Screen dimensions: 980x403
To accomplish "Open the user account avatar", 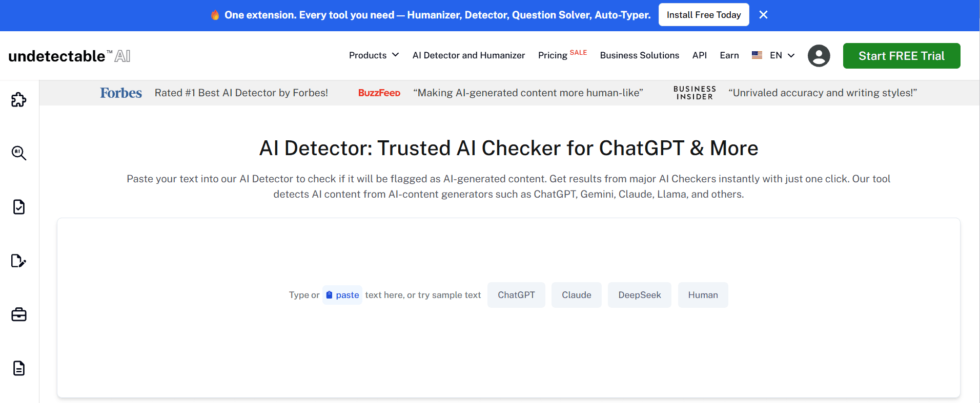I will [819, 55].
